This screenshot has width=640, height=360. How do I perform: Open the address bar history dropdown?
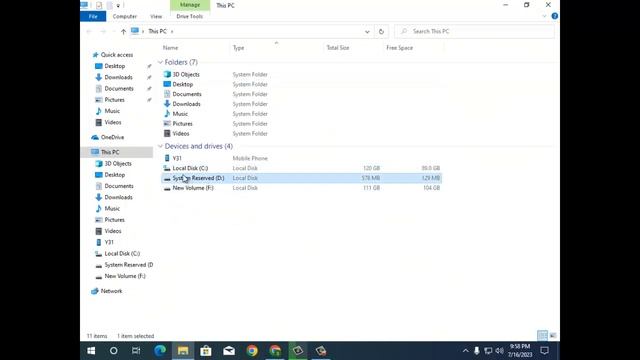coord(367,31)
